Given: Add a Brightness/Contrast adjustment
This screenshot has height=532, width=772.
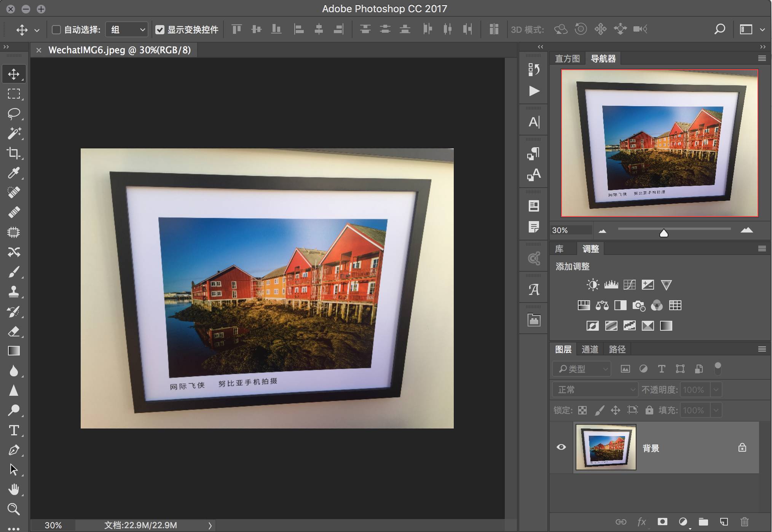Looking at the screenshot, I should pyautogui.click(x=593, y=285).
